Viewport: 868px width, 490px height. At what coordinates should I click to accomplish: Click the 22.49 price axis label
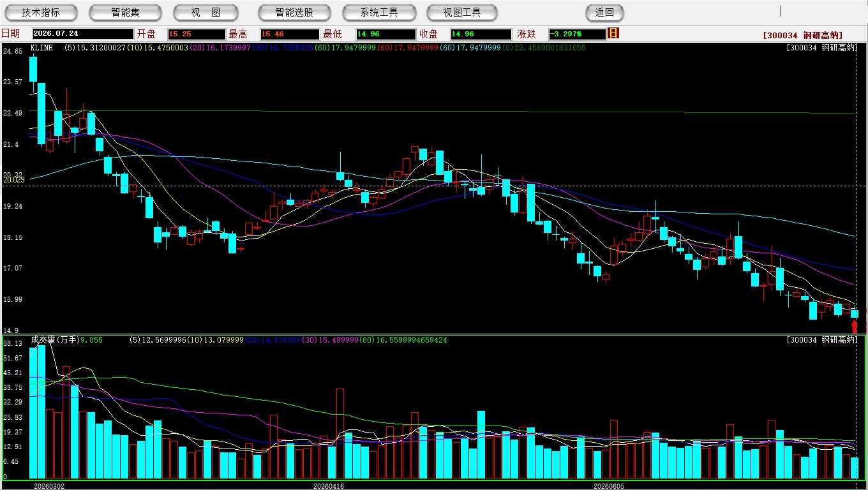coord(13,113)
